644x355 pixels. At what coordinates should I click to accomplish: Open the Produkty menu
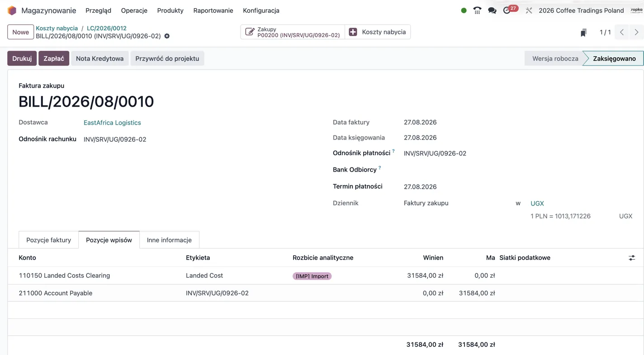tap(170, 10)
